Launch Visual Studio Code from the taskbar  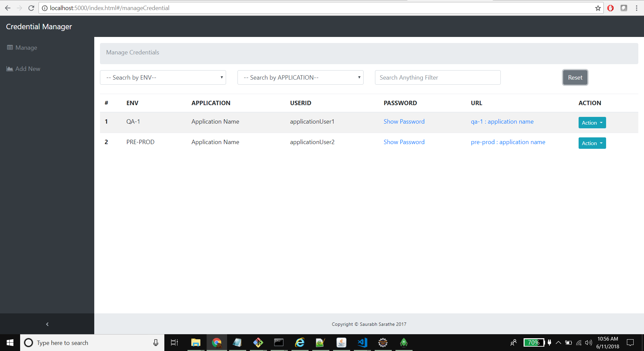[x=362, y=343]
